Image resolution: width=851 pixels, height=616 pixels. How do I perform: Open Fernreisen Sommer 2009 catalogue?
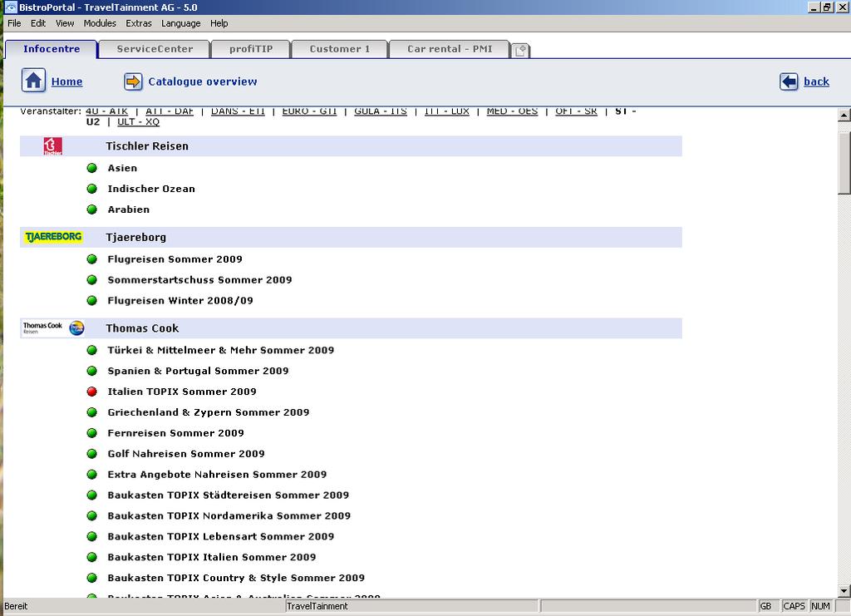176,433
